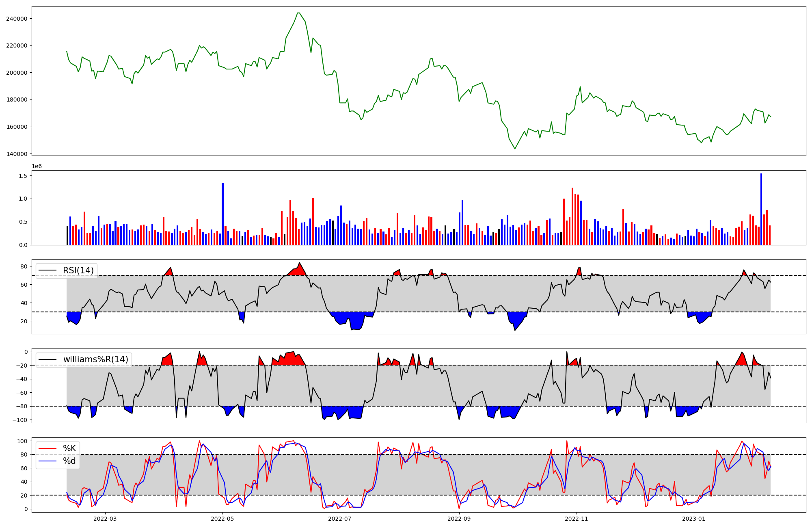The image size is (812, 528).
Task: Click the highest peak of green price line
Action: [x=298, y=13]
